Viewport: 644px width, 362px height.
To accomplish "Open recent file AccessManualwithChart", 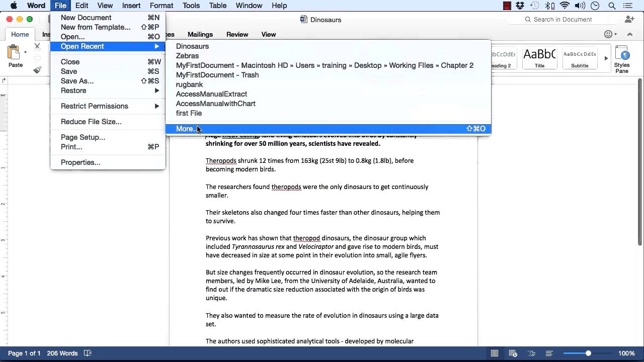I will click(328, 104).
